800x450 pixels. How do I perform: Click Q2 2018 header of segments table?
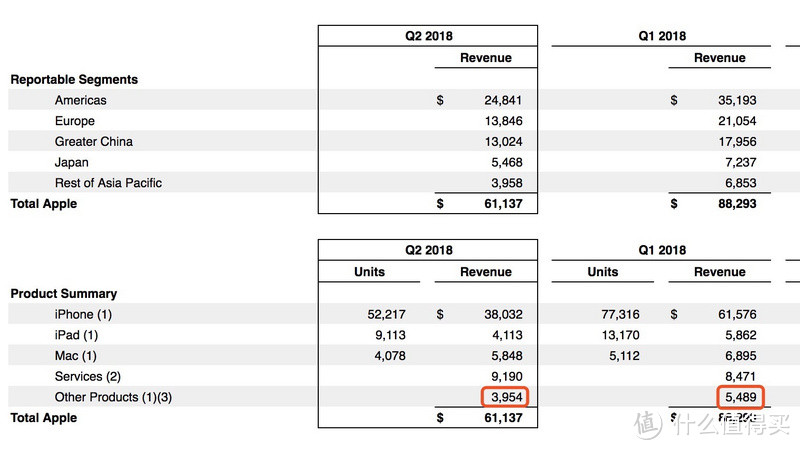[429, 36]
